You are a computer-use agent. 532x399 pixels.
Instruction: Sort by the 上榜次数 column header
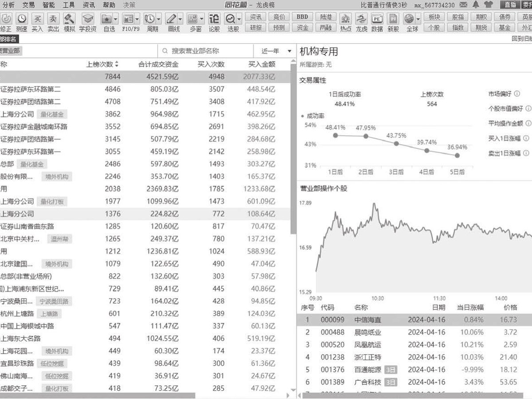click(x=102, y=64)
